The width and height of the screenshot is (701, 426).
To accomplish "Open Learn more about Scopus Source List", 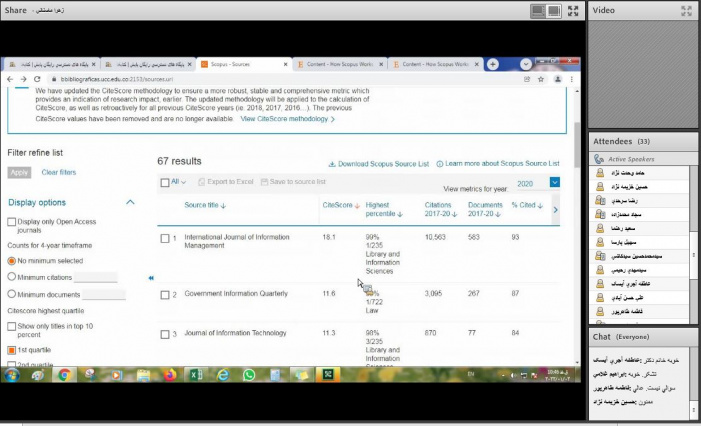I will pyautogui.click(x=498, y=164).
